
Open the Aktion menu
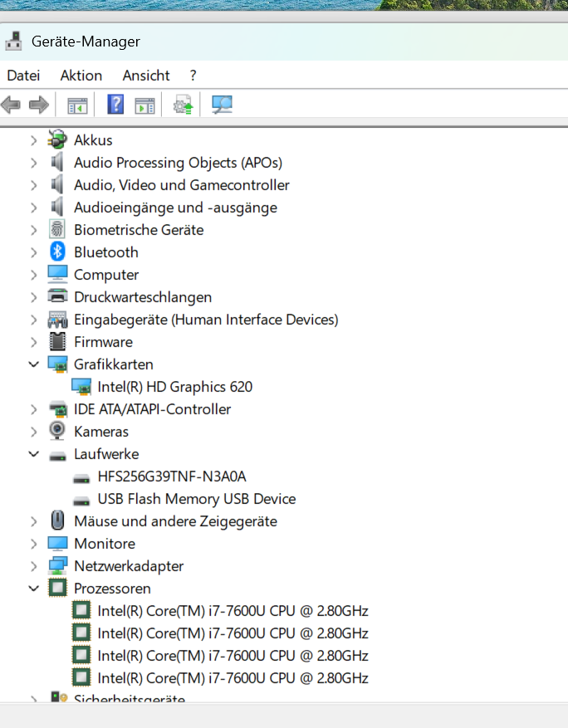tap(81, 76)
